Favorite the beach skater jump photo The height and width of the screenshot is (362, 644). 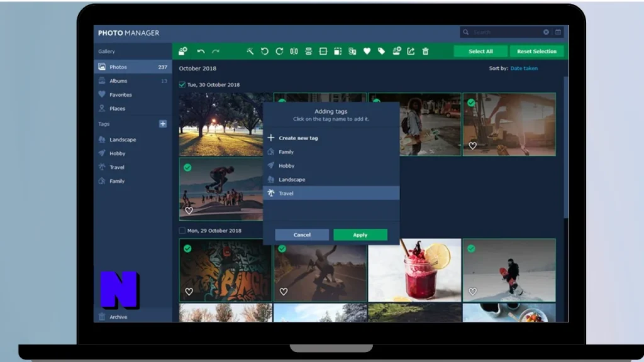(189, 211)
